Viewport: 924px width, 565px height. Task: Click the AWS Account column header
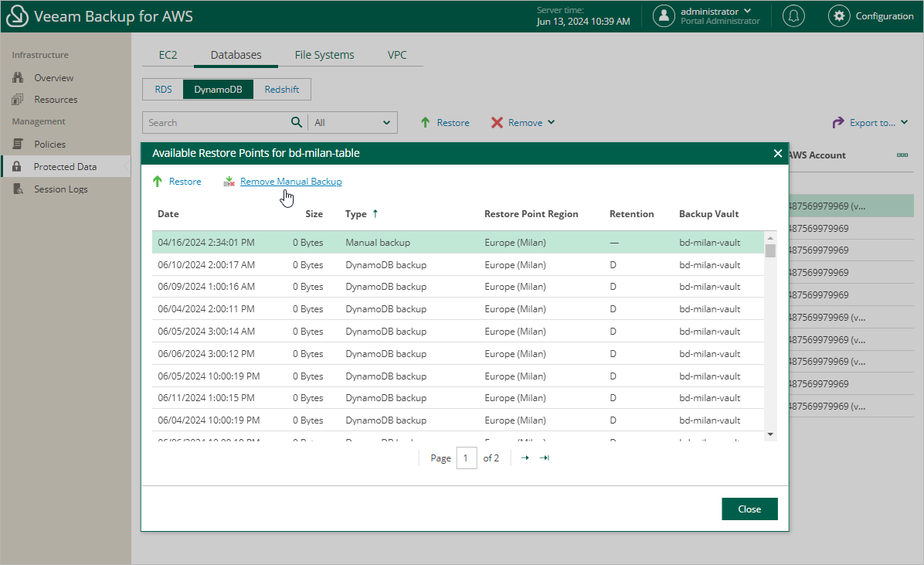817,155
